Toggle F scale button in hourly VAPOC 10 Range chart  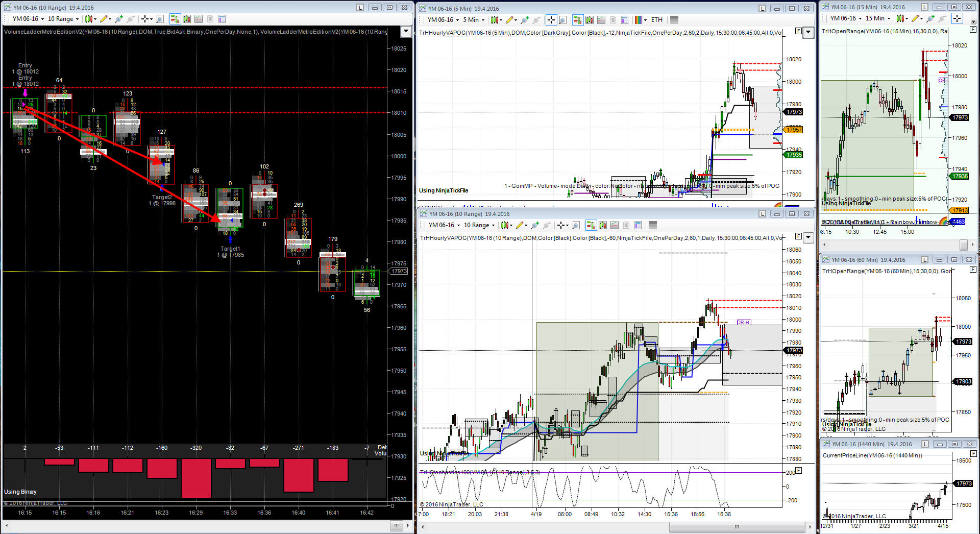798,236
